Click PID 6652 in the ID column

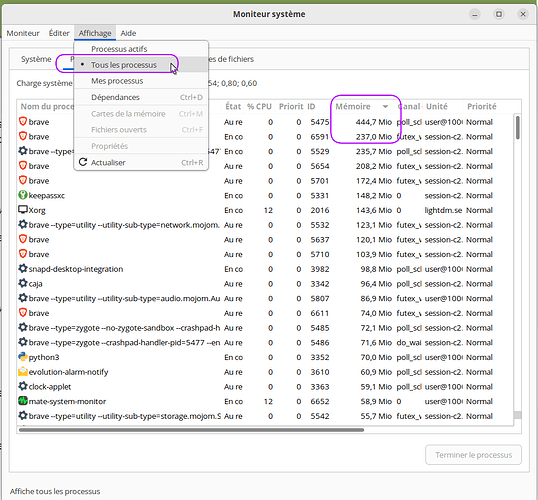[320, 402]
